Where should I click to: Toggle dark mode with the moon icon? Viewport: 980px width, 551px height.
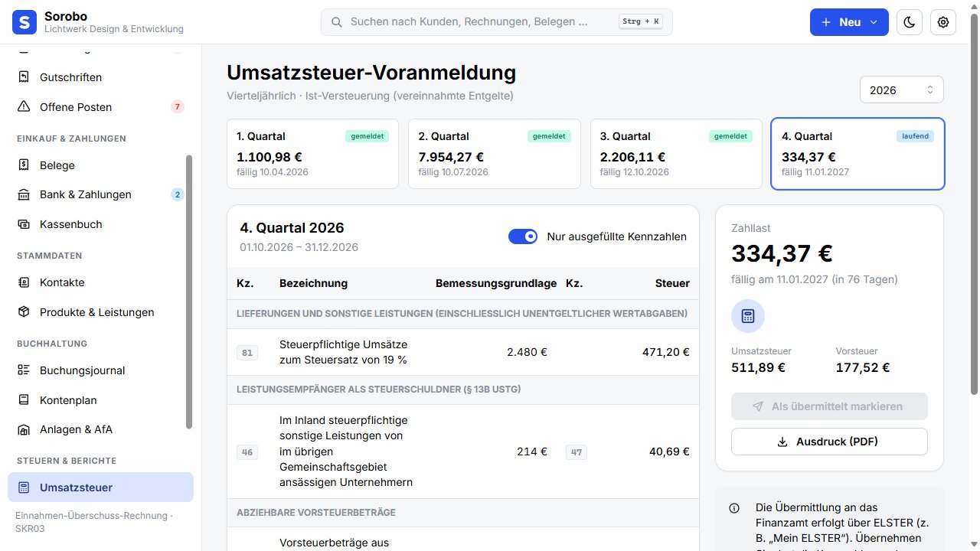[x=910, y=22]
